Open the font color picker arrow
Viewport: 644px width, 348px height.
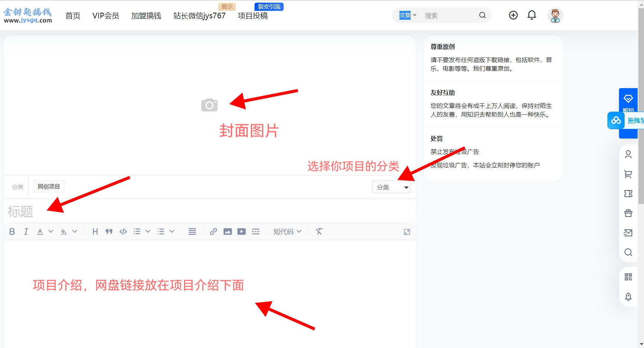coord(51,232)
